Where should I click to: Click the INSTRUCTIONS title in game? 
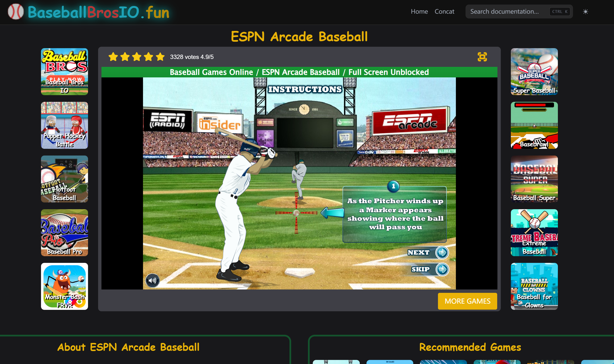305,89
